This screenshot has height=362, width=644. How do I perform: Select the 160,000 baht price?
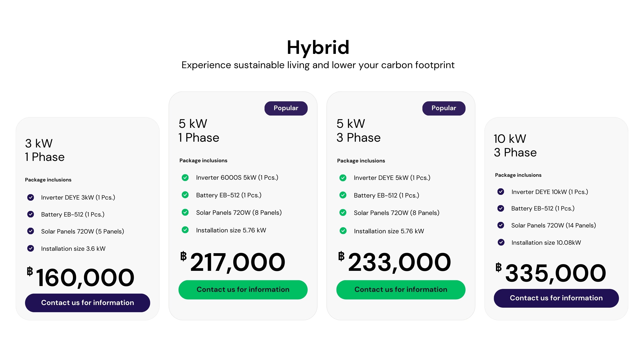[x=80, y=277]
